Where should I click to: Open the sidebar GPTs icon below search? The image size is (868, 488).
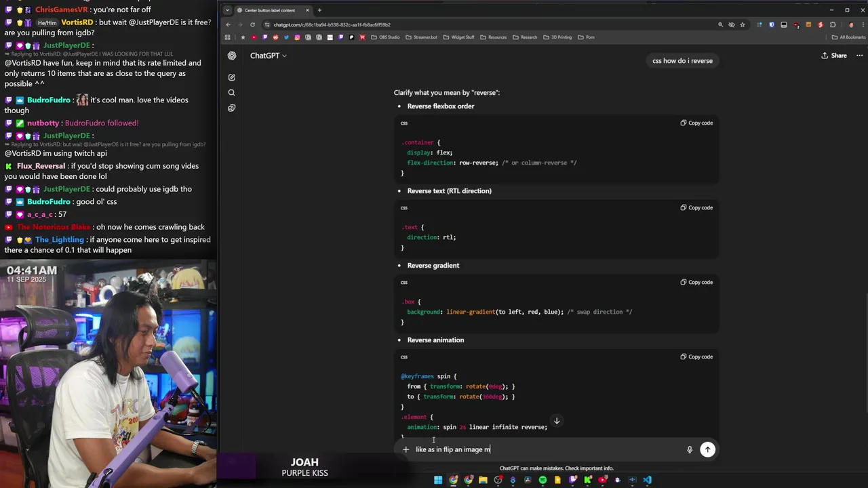(232, 108)
